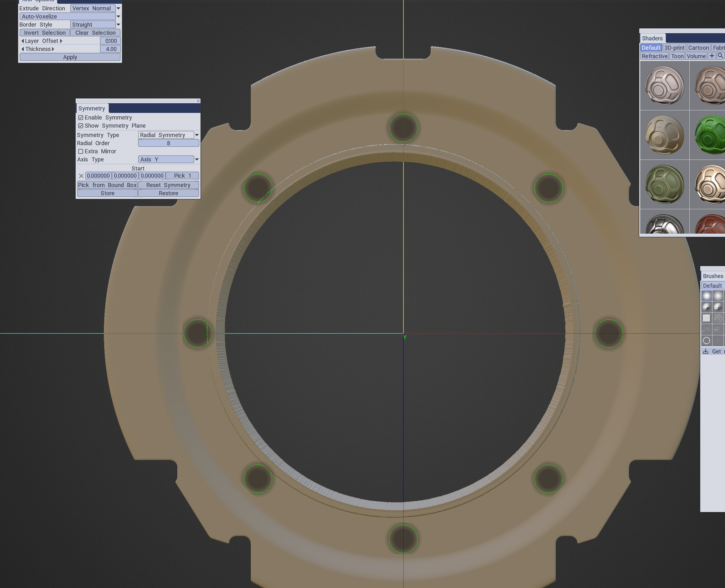Pick the ring-shaped brush alpha
The image size is (725, 588).
pyautogui.click(x=706, y=340)
